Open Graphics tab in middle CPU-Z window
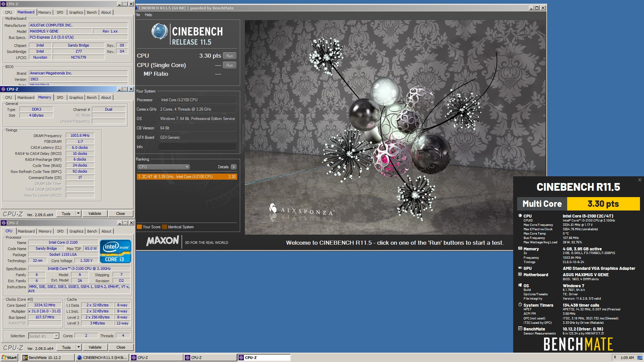The width and height of the screenshot is (644, 362). 76,98
